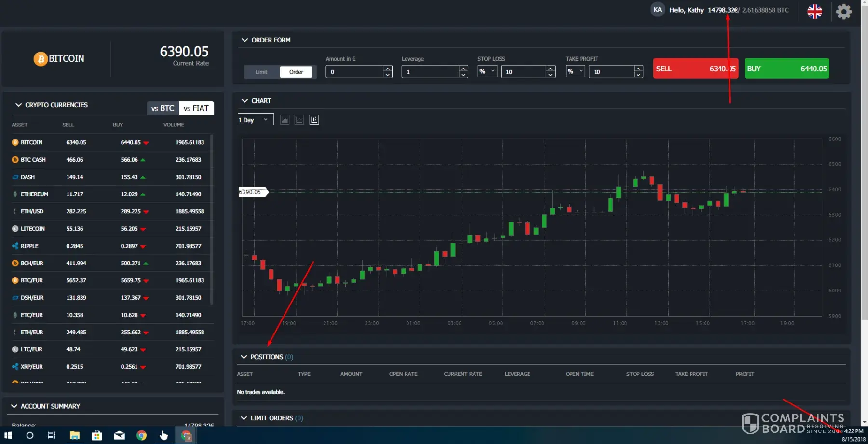Open the Stop Loss % unit dropdown

pos(487,71)
